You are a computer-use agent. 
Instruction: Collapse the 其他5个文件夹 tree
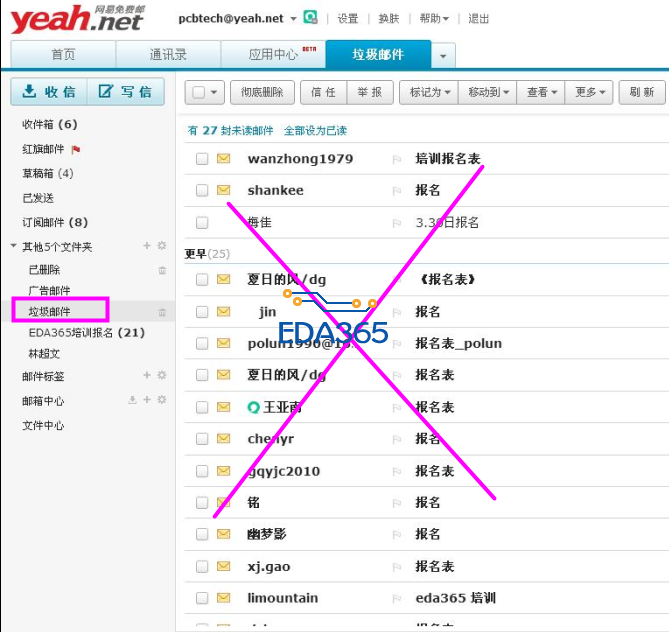13,246
